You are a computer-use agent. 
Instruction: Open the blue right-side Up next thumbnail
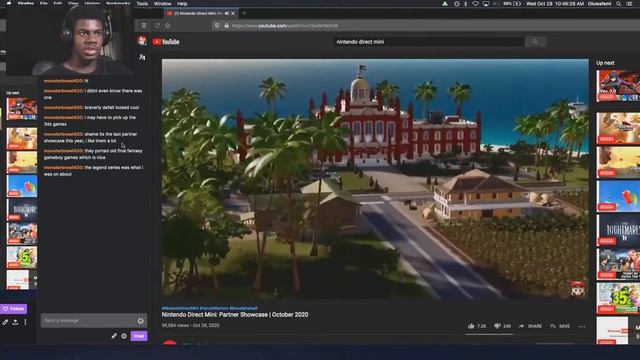point(618,196)
